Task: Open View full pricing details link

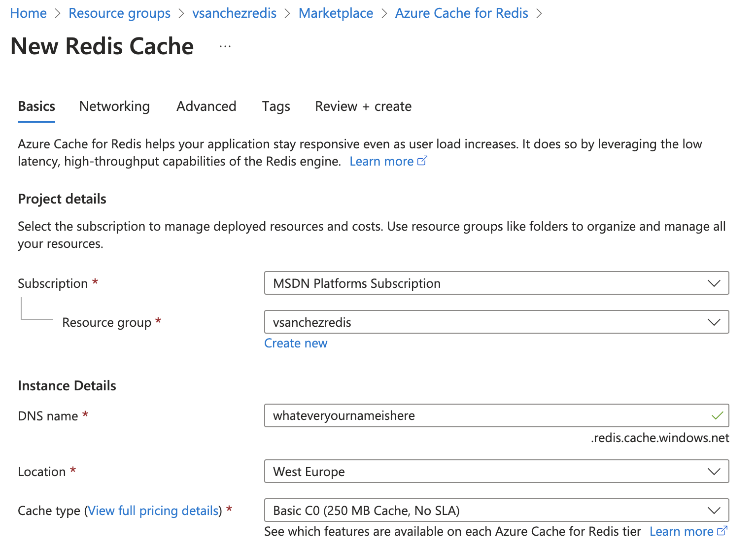Action: tap(153, 511)
